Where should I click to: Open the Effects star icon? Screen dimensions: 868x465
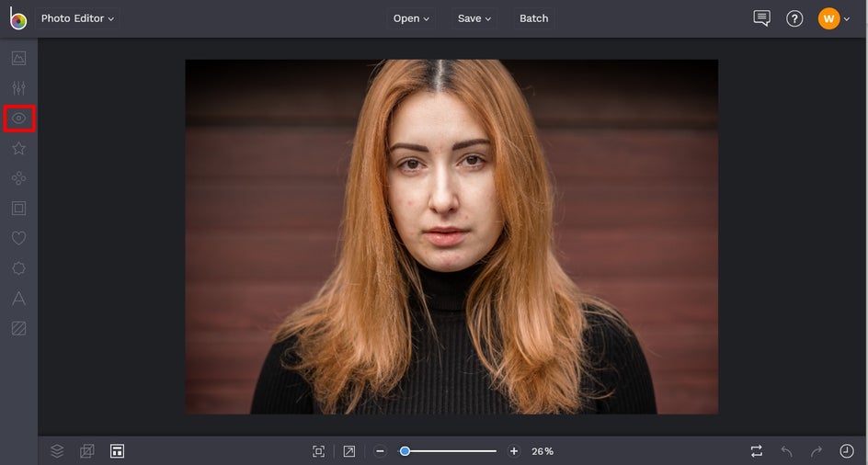18,148
